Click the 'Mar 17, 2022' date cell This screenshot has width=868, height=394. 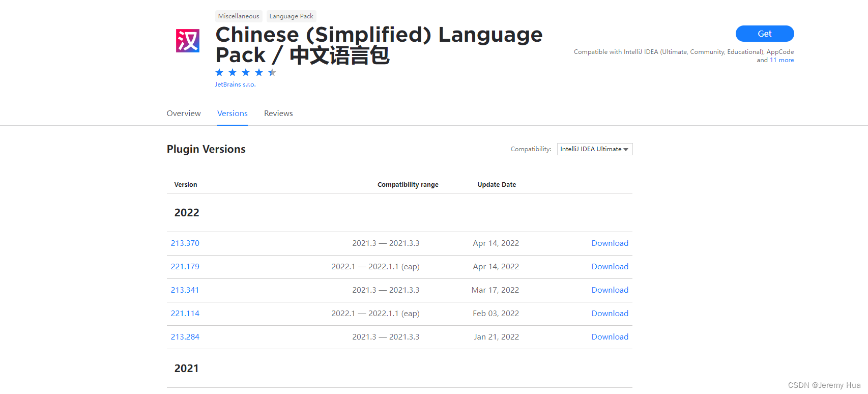click(496, 290)
